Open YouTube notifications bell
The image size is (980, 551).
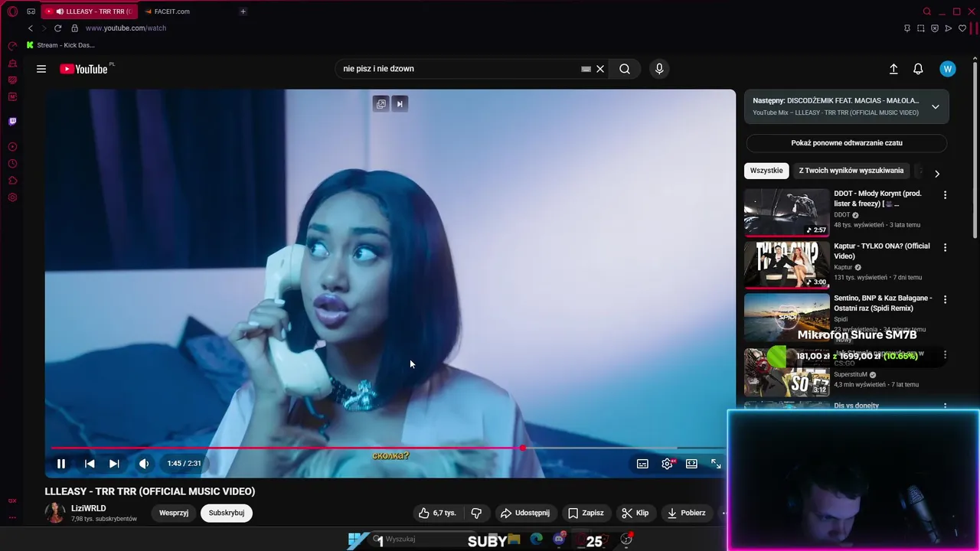click(x=918, y=69)
